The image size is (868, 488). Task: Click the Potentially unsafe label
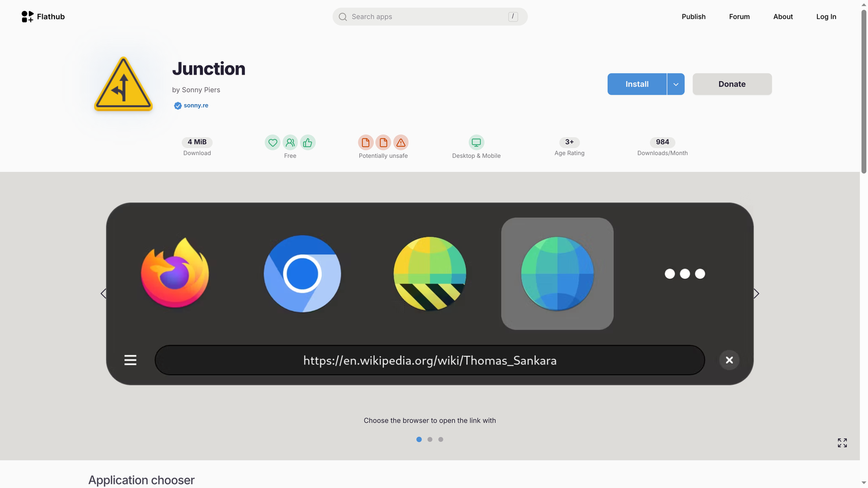point(383,156)
